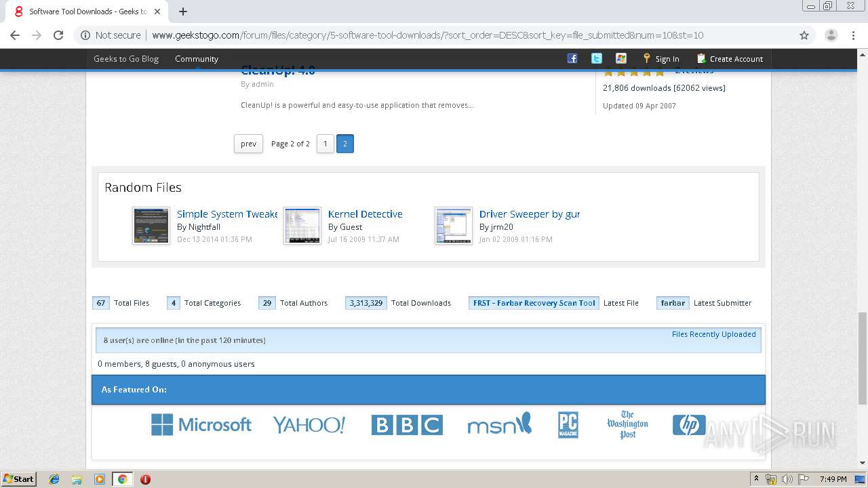Click the address bar URL field
Image resolution: width=868 pixels, height=488 pixels.
pyautogui.click(x=434, y=35)
